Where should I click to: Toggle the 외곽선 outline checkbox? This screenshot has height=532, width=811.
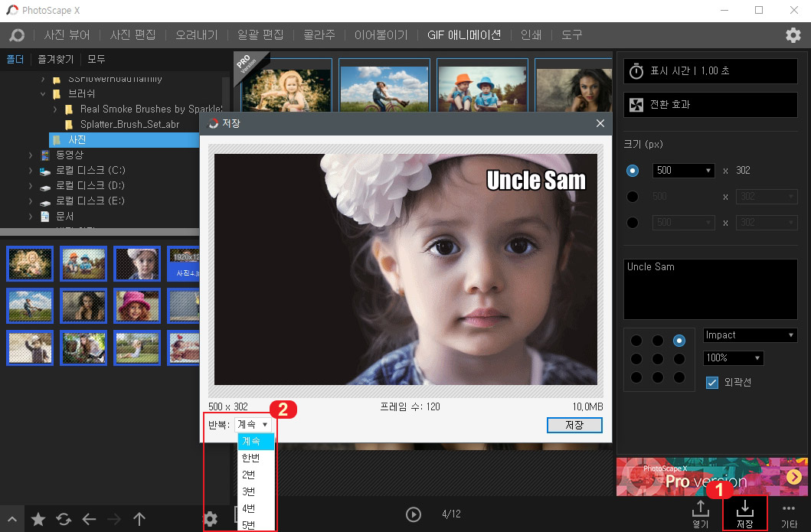pyautogui.click(x=712, y=383)
